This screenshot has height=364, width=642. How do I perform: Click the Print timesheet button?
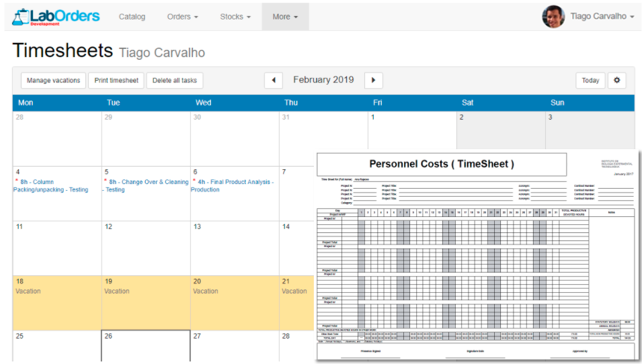click(116, 81)
